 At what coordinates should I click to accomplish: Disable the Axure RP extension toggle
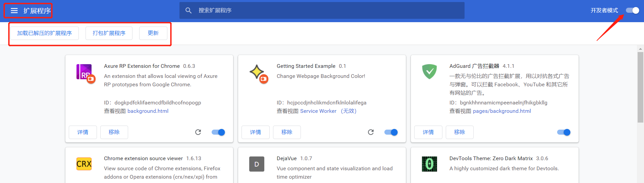[x=218, y=132]
